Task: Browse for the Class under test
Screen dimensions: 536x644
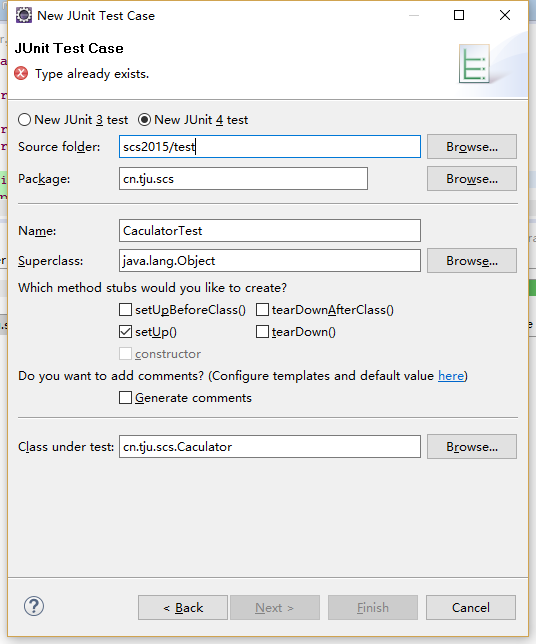Action: (x=472, y=446)
